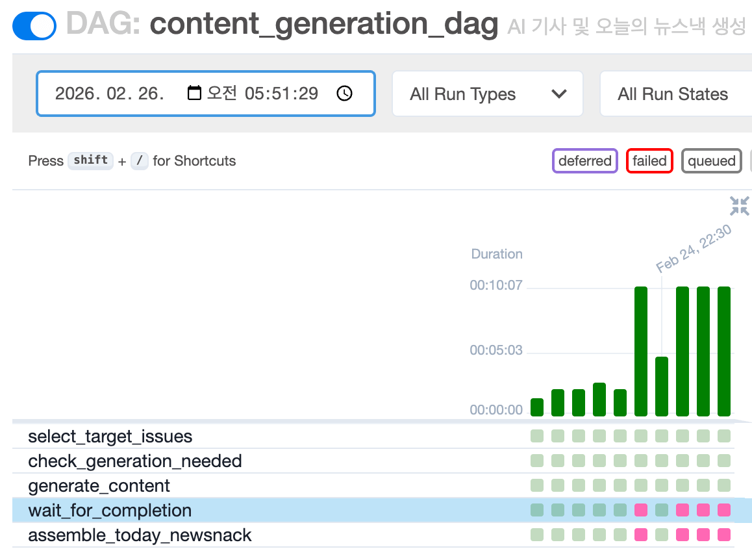The height and width of the screenshot is (560, 752).
Task: Filter by the deferred status badge
Action: (x=584, y=161)
